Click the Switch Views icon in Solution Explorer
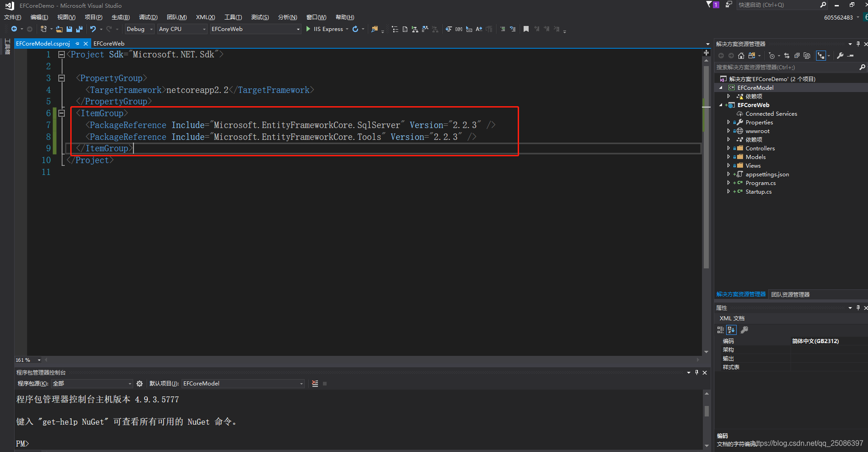Viewport: 868px width, 452px height. pos(751,56)
